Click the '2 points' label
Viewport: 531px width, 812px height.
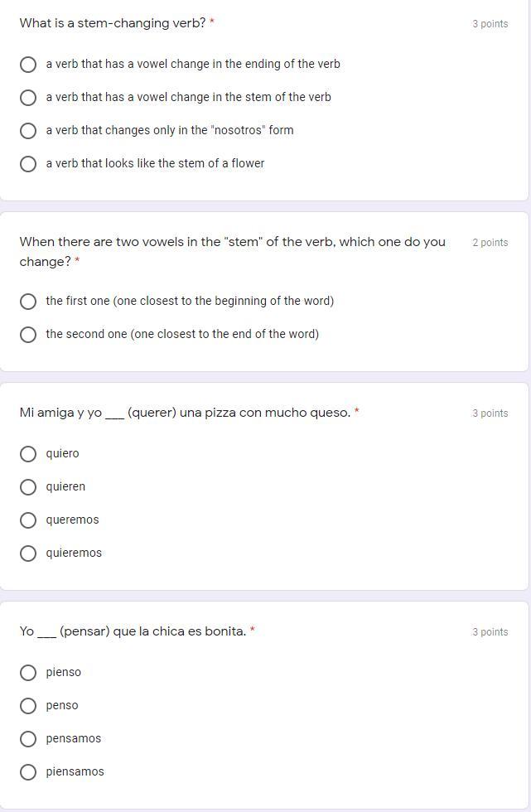(x=490, y=243)
